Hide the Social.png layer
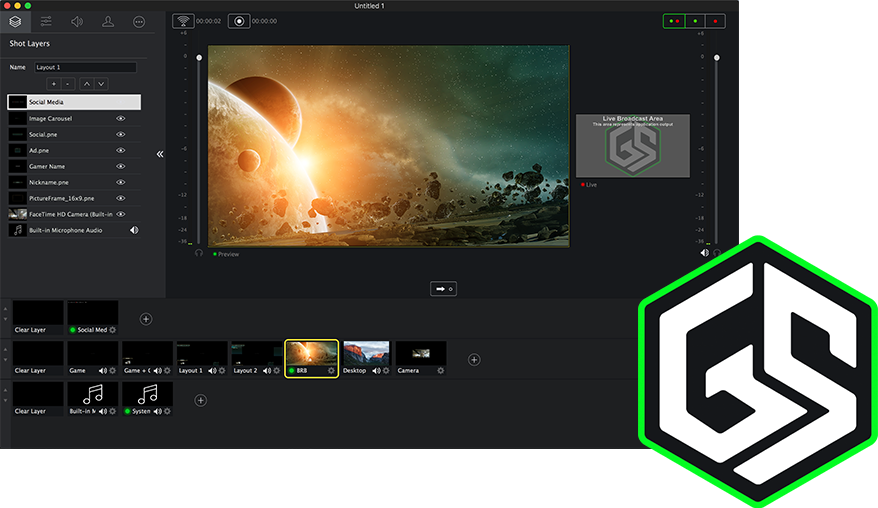Viewport: 878px width, 508px height. [120, 134]
